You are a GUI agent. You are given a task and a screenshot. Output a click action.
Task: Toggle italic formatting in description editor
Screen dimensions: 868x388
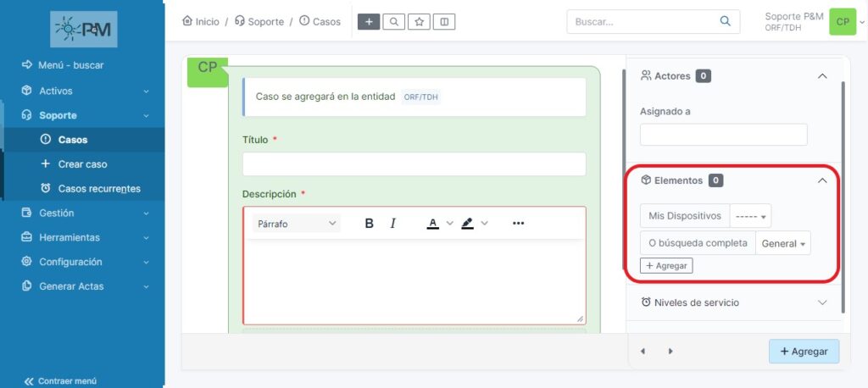pos(393,224)
